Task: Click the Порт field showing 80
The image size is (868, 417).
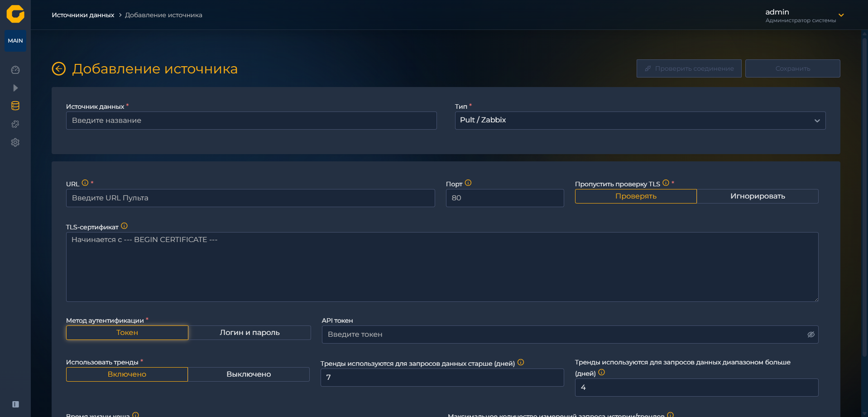Action: [505, 198]
